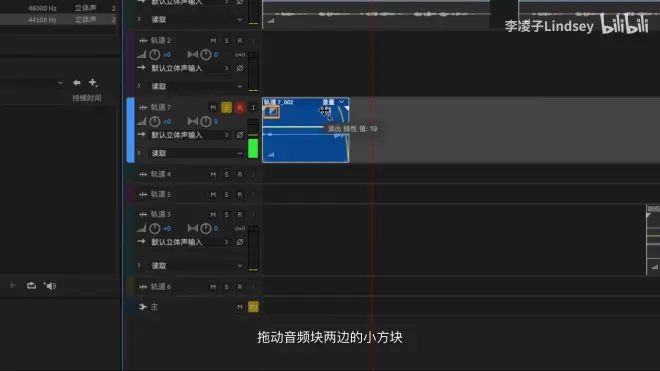This screenshot has height=371, width=660.
Task: Select the 44100 Hz 立体声 file row
Action: (58, 20)
